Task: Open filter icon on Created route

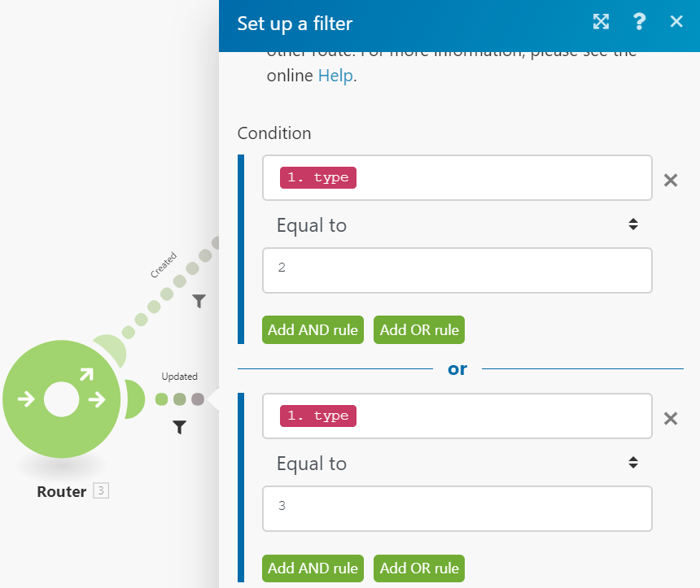Action: pos(199,301)
